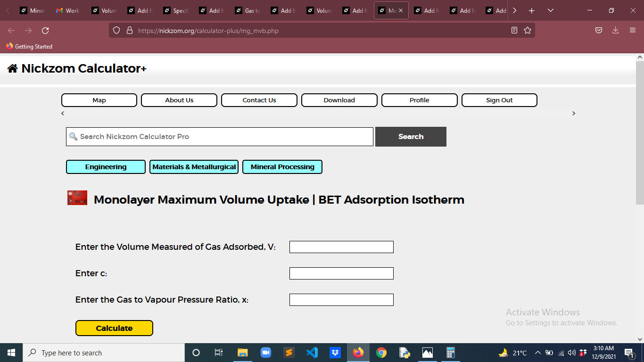Click the address bar URL
The width and height of the screenshot is (644, 362).
208,31
